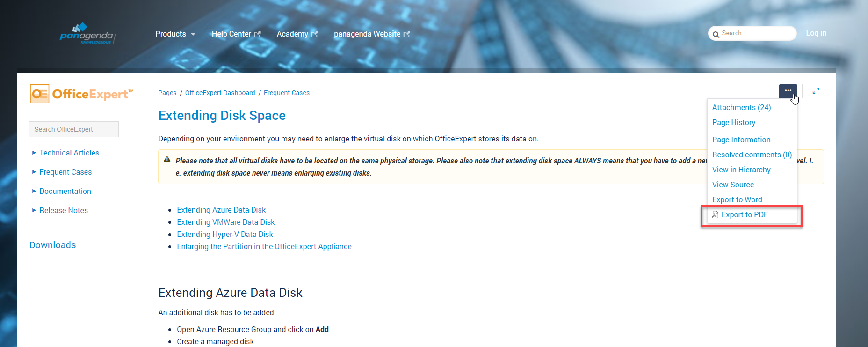The height and width of the screenshot is (347, 868).
Task: Click the search magnifier icon in header
Action: click(716, 34)
